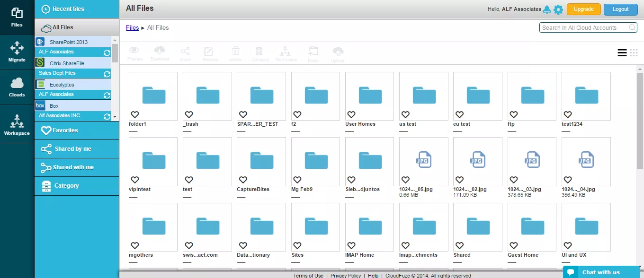Open the Favorites sidebar tab

click(77, 130)
